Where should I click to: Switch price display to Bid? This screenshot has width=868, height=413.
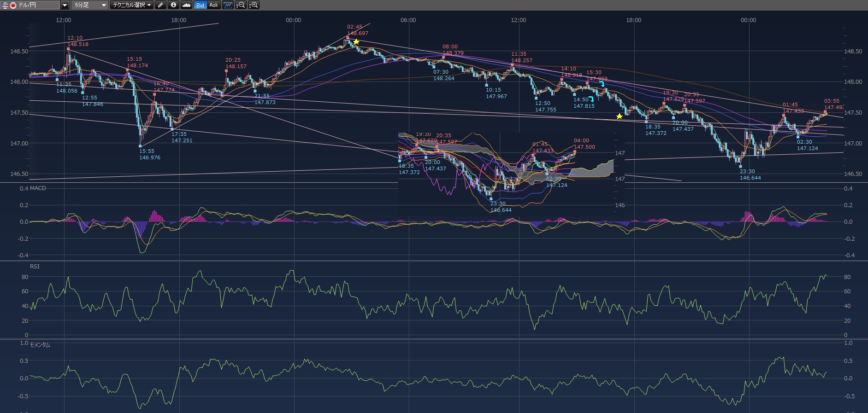pyautogui.click(x=200, y=5)
